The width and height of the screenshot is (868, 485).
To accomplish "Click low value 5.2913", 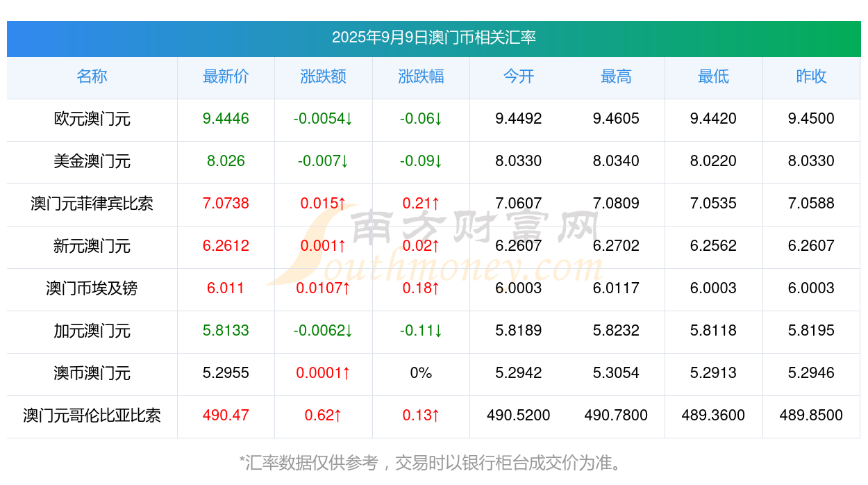I will (x=714, y=373).
